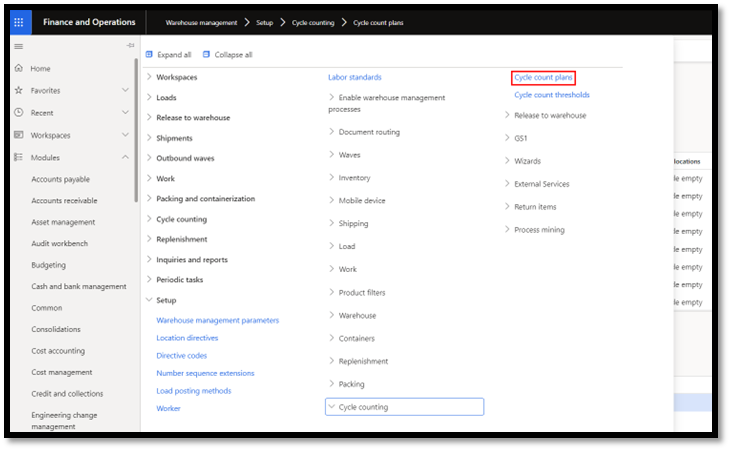Click the Modules list icon
Viewport: 731px width, 451px height.
coord(19,157)
